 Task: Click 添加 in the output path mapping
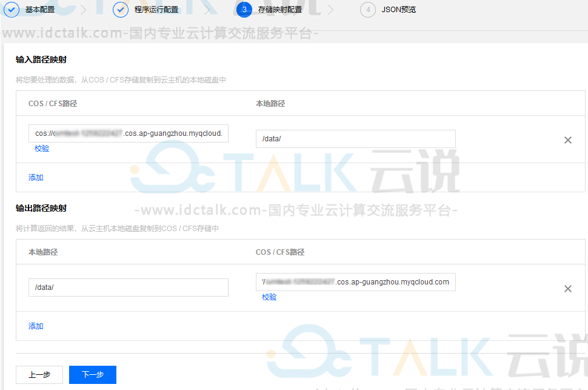[36, 326]
